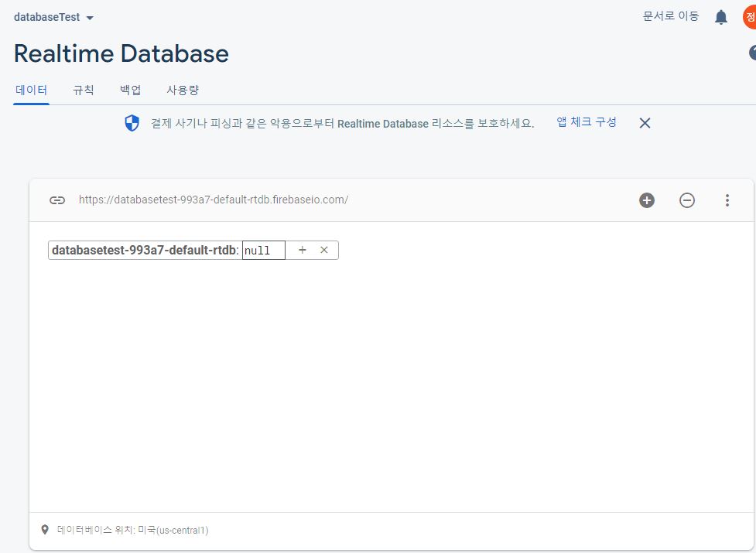Viewport: 756px width, 553px height.
Task: Open the 백업 tab
Action: tap(130, 90)
